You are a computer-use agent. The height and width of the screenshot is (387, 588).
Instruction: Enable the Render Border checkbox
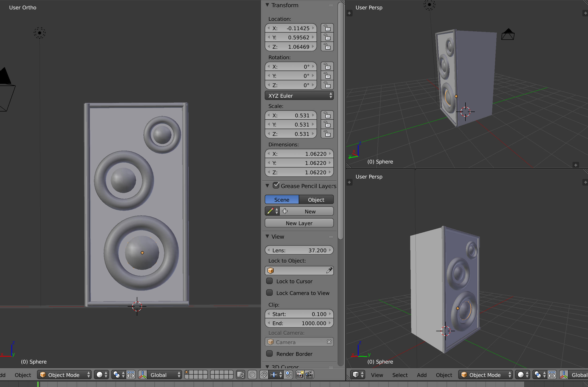270,354
